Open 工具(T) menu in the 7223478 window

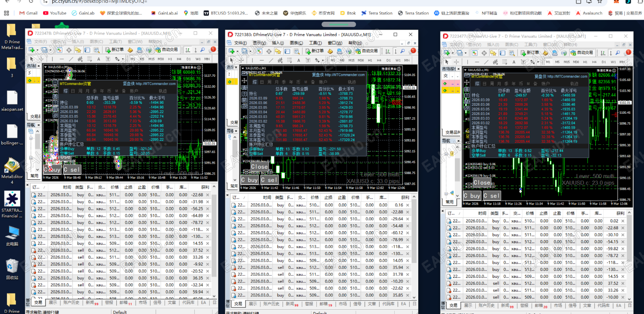[115, 41]
